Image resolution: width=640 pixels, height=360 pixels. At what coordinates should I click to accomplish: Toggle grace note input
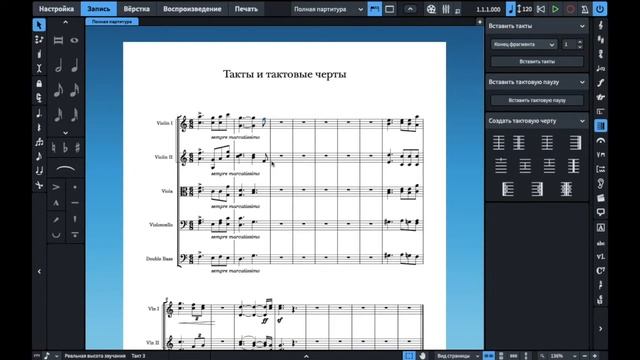[39, 156]
